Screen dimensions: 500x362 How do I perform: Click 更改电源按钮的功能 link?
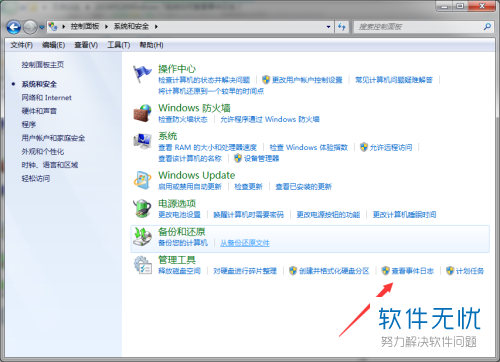(328, 215)
